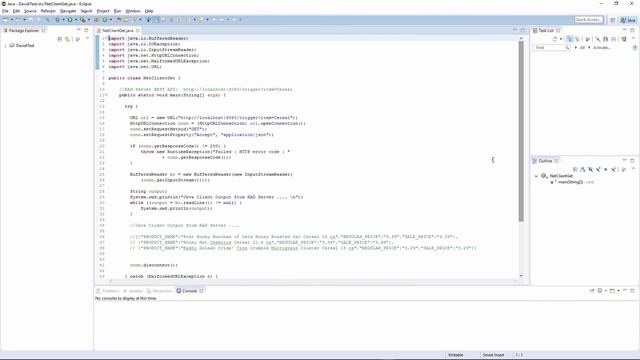Viewport: 640px width, 360px height.
Task: Click the Search flashlight toolbar icon
Action: 133,20
